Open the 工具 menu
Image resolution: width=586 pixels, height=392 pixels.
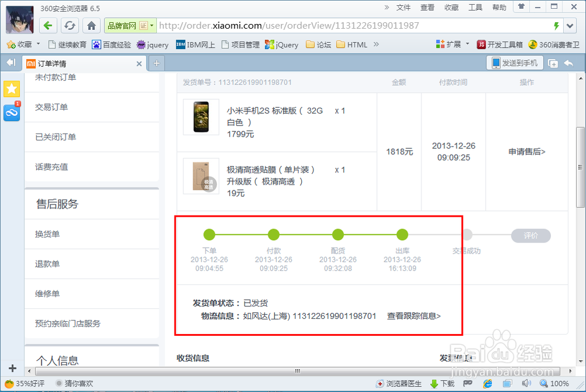point(475,8)
